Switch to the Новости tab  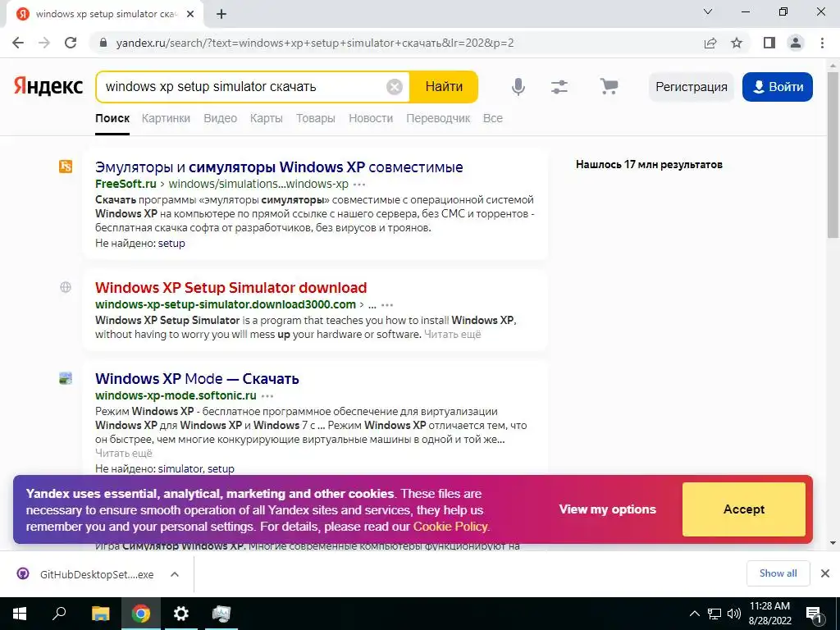pos(371,118)
